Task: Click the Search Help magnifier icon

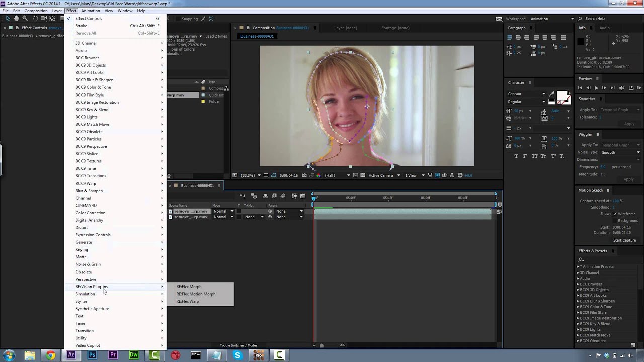Action: pyautogui.click(x=581, y=19)
